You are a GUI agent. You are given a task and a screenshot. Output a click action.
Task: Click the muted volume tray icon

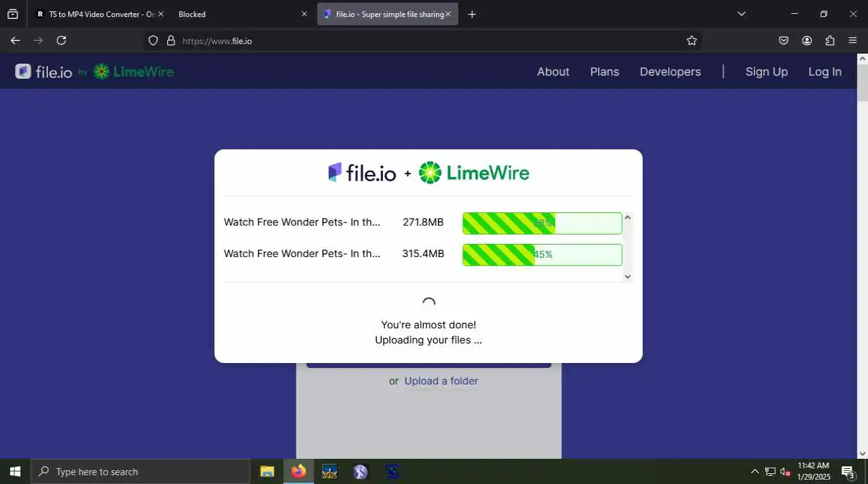pyautogui.click(x=785, y=471)
